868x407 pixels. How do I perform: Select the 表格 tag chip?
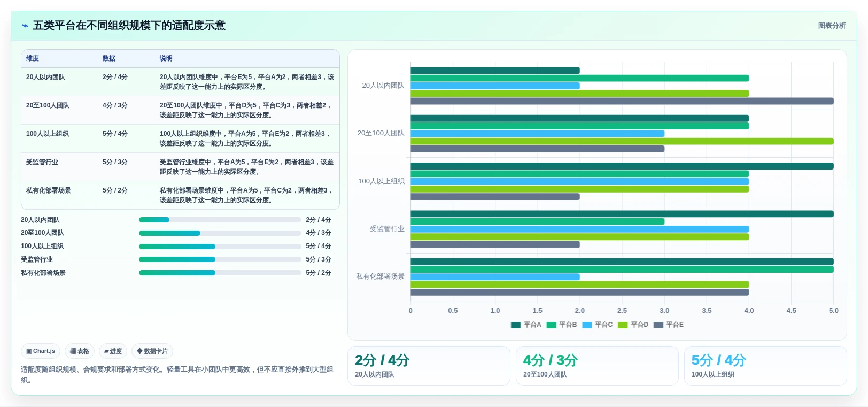click(x=80, y=351)
